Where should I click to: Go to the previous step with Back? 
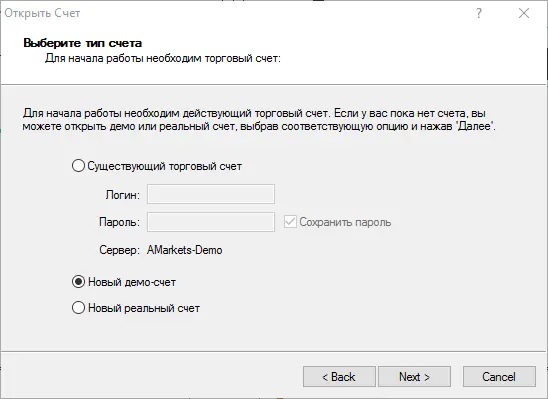pyautogui.click(x=339, y=377)
